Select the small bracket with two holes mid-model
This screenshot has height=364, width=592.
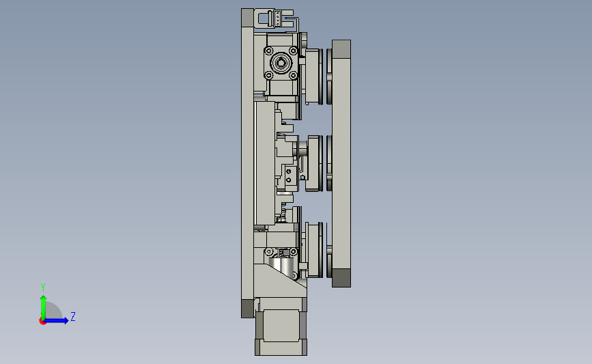click(x=290, y=176)
